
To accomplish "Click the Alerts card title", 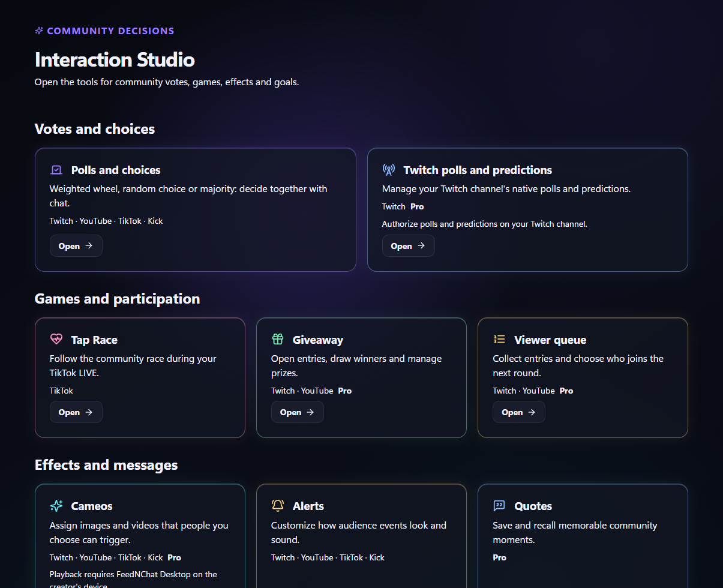I will [x=308, y=506].
